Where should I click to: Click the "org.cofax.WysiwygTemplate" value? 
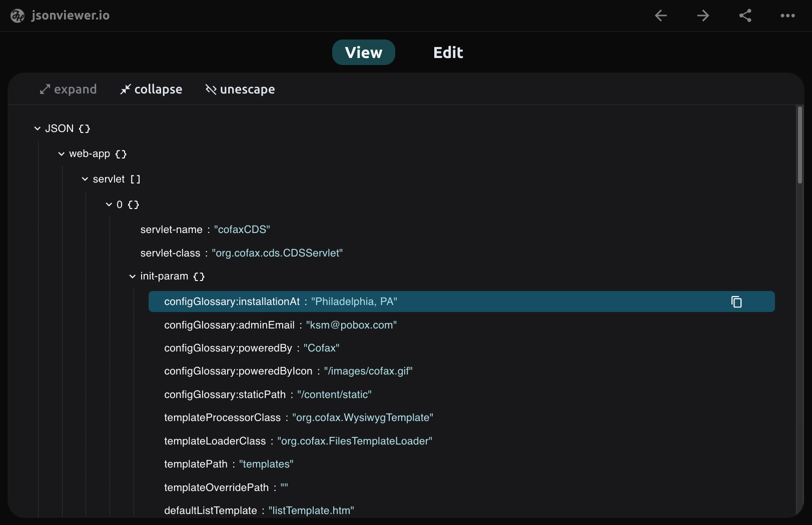363,417
